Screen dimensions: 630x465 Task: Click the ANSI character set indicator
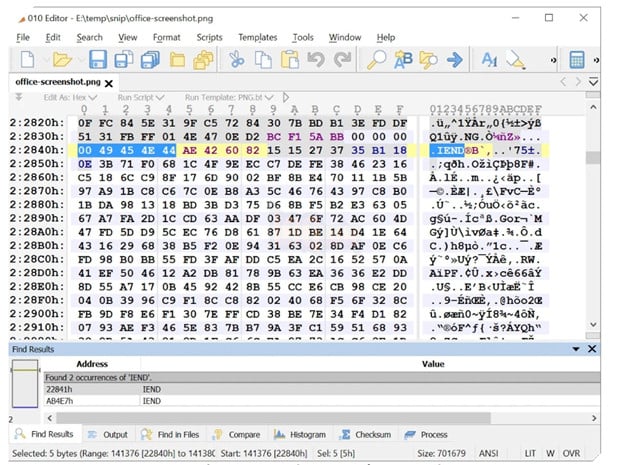(x=489, y=453)
